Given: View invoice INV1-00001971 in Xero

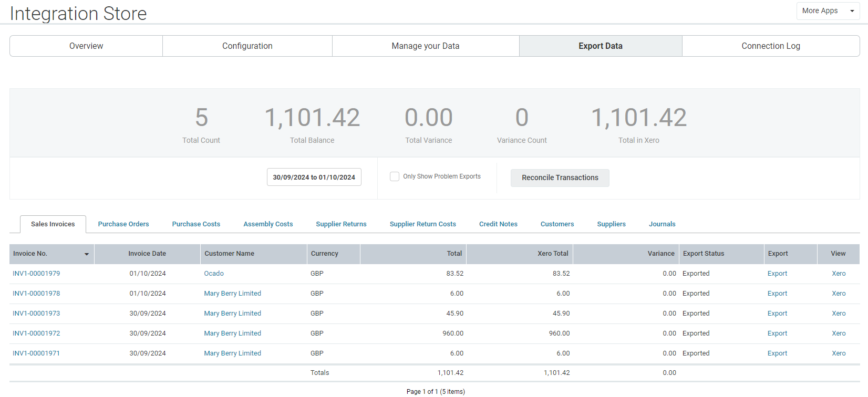Looking at the screenshot, I should click(839, 353).
